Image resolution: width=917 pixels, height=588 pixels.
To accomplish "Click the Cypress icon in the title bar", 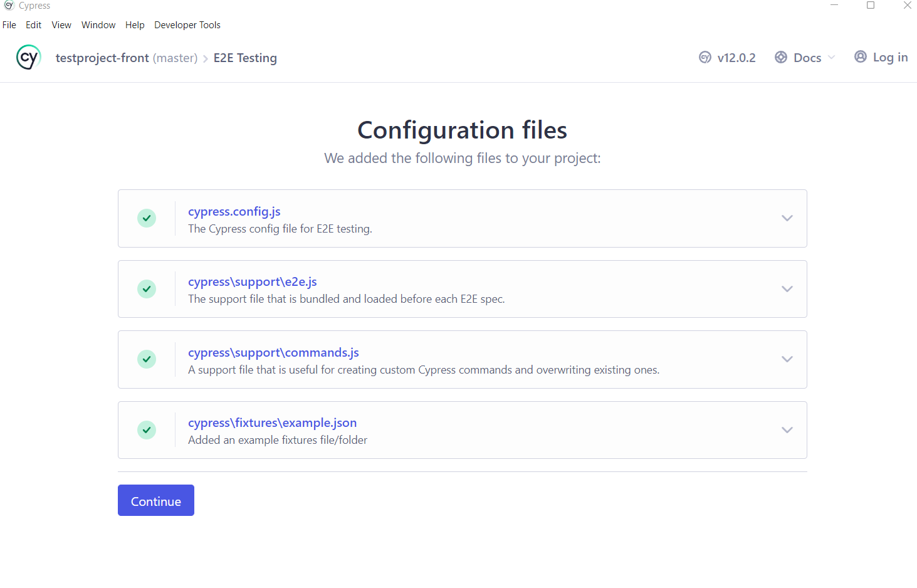I will pos(8,5).
